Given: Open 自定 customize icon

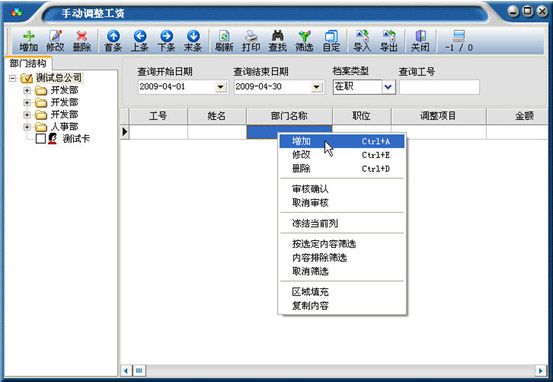Looking at the screenshot, I should point(331,41).
